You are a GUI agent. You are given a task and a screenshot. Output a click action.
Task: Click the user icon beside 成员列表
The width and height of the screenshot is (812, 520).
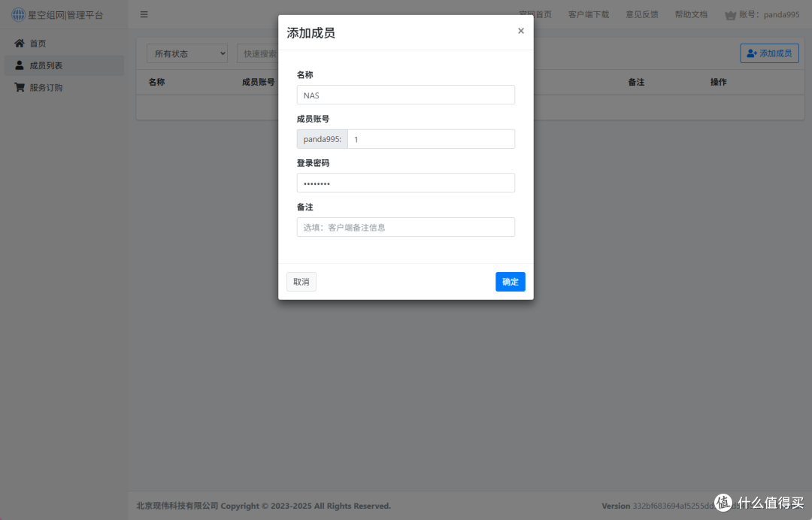pos(19,65)
